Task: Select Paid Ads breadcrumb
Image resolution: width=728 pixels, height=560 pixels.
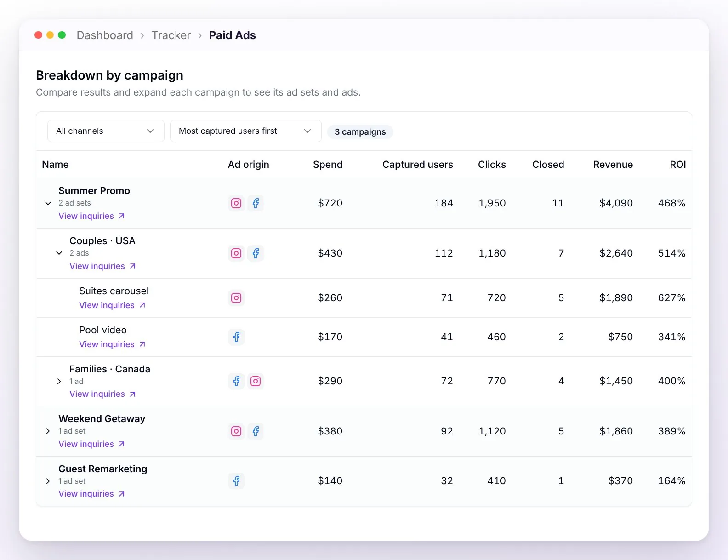Action: click(x=233, y=35)
